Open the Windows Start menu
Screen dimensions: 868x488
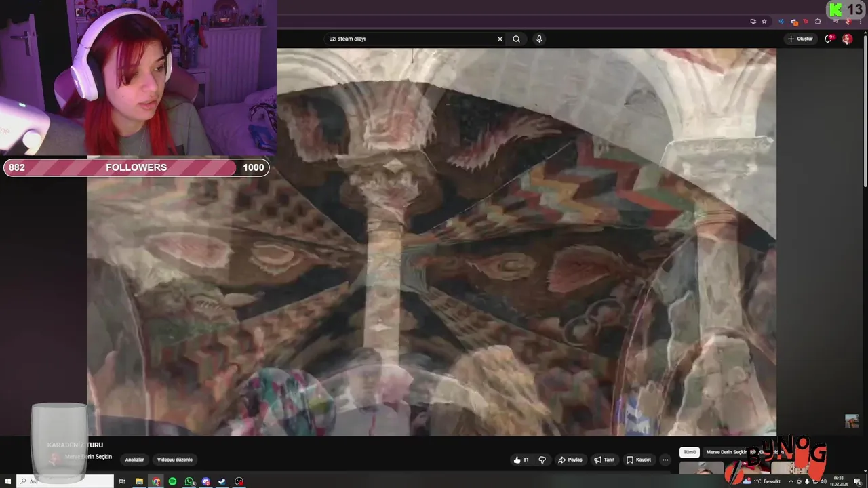(7, 481)
